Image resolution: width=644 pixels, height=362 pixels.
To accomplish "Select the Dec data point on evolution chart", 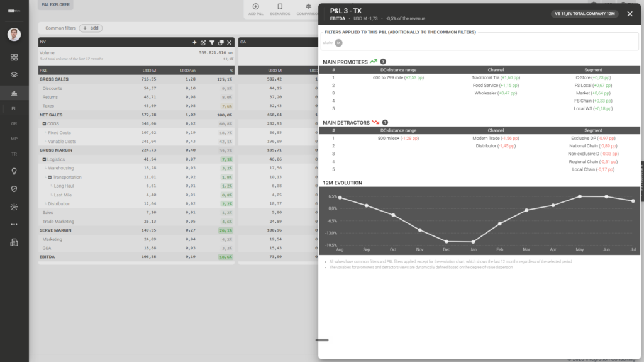I will pyautogui.click(x=447, y=242).
